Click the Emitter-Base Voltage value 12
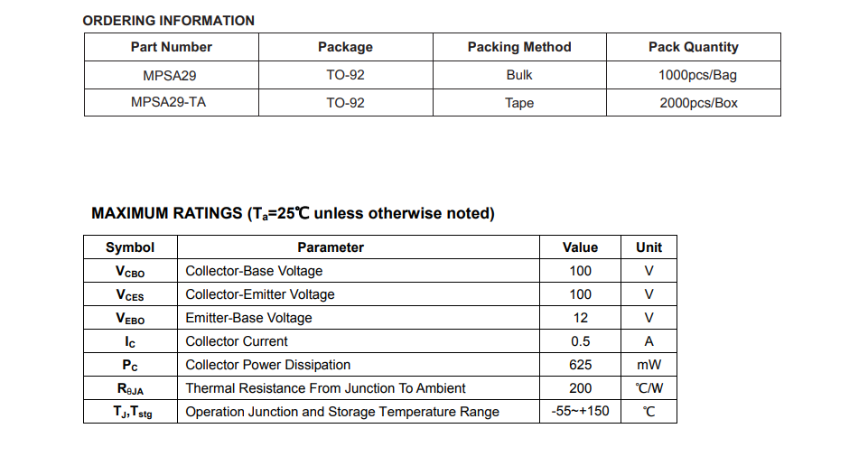The height and width of the screenshot is (475, 868). point(580,318)
